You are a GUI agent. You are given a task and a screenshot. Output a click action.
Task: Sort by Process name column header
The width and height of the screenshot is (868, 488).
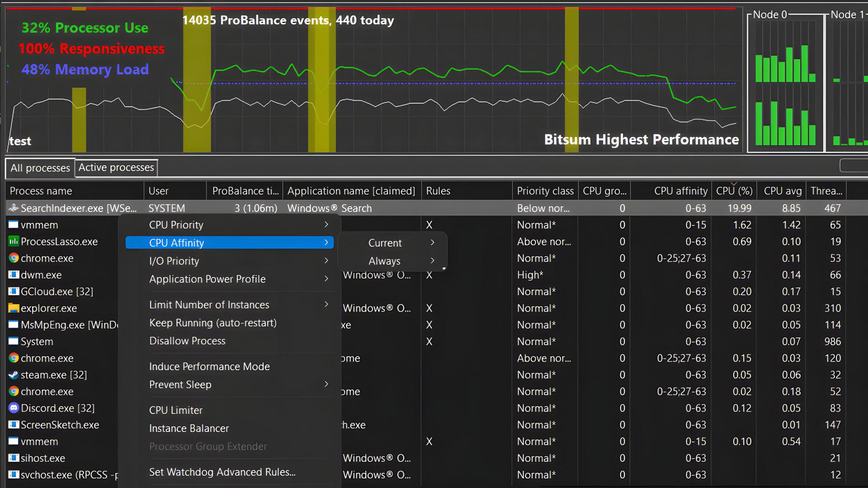click(75, 191)
